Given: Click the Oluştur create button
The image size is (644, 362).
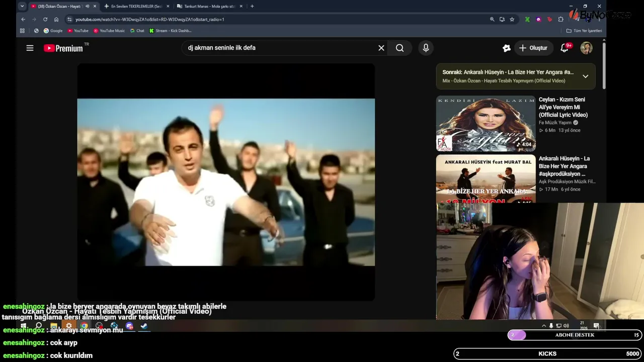Looking at the screenshot, I should click(x=533, y=48).
